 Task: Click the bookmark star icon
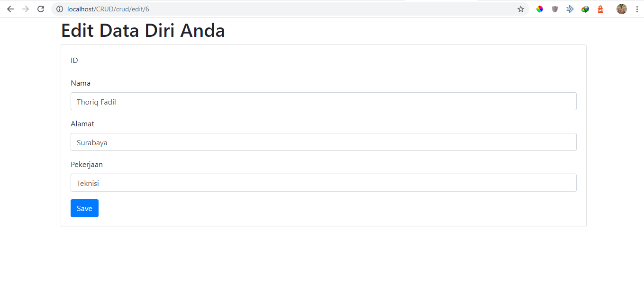pos(520,9)
